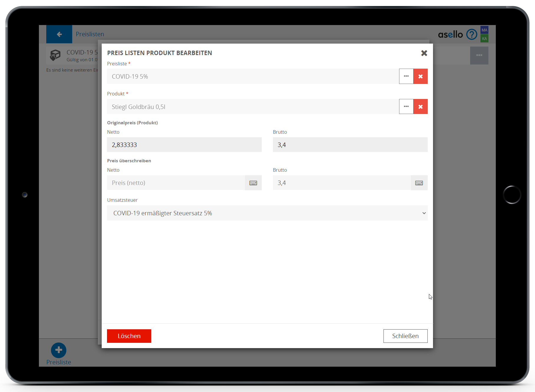
Task: Add a new Preisliste with plus icon
Action: click(59, 350)
